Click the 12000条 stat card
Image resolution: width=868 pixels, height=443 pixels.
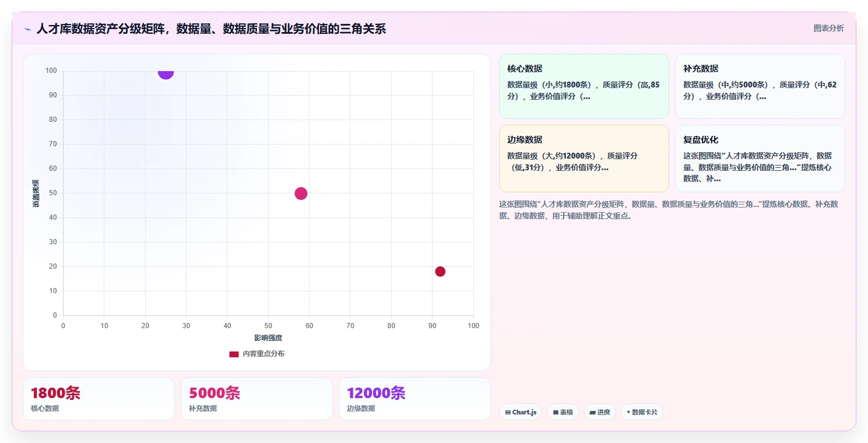[414, 399]
